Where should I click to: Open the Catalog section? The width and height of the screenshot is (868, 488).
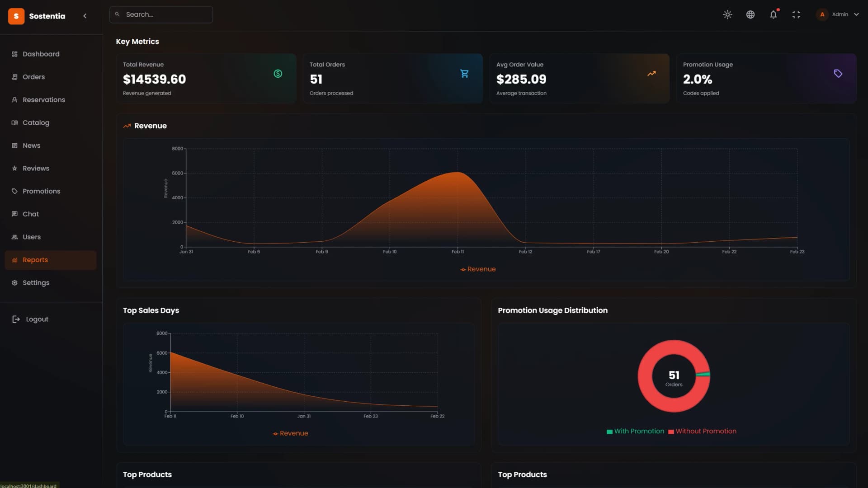[x=36, y=122]
